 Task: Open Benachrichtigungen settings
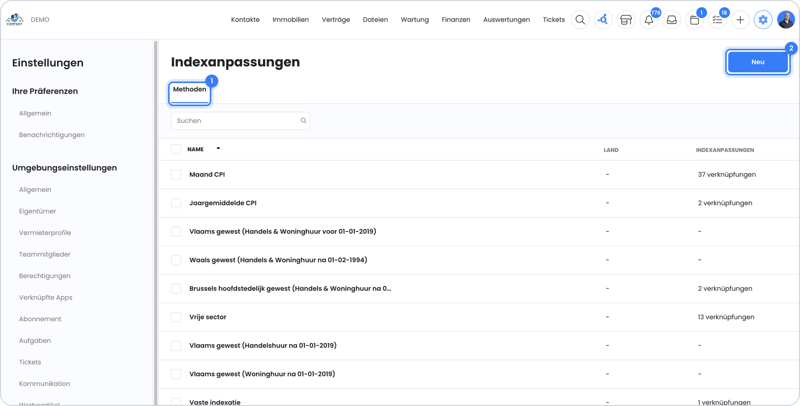pyautogui.click(x=52, y=135)
